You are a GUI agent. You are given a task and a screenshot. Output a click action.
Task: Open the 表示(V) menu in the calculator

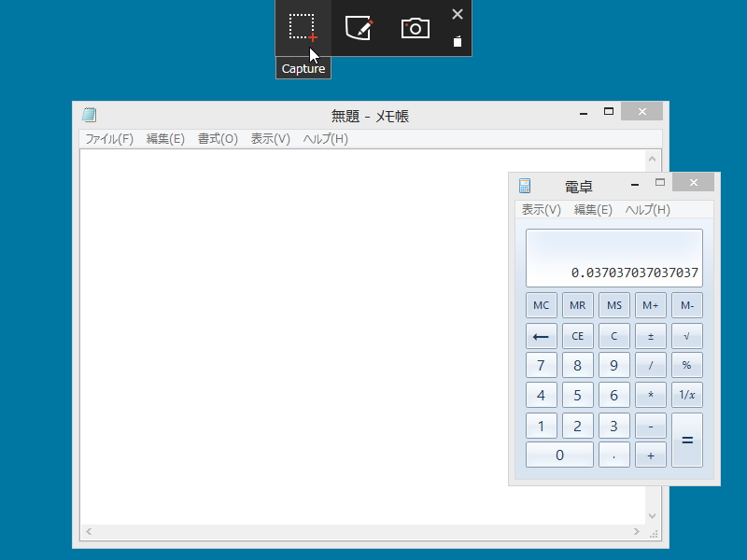click(x=542, y=209)
